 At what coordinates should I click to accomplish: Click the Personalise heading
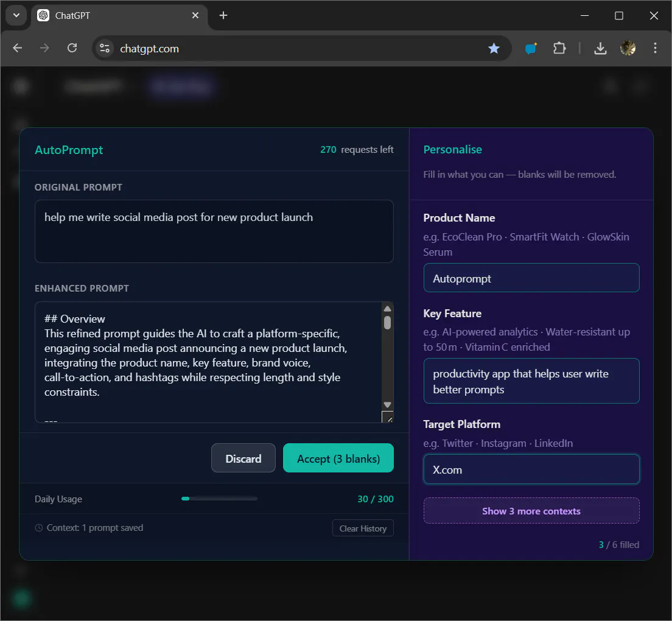point(453,149)
